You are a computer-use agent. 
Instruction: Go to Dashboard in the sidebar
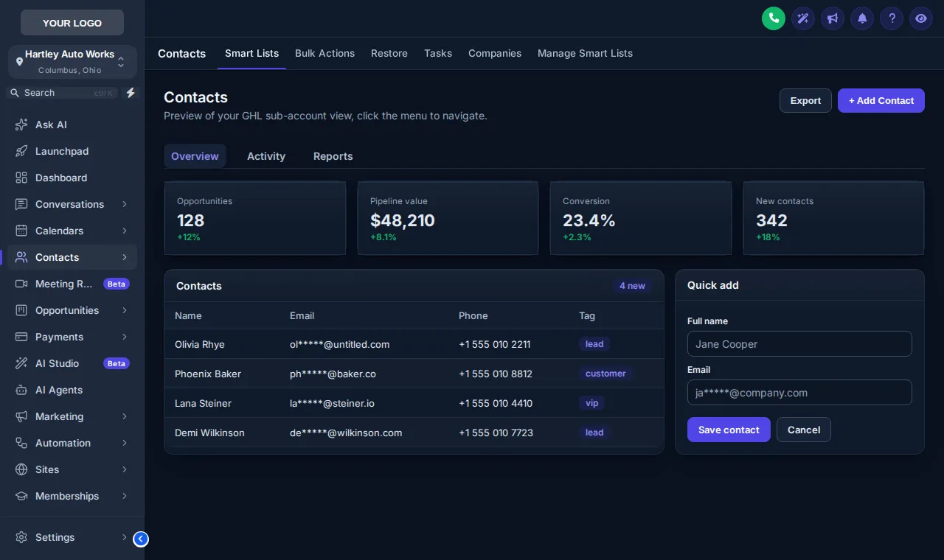tap(72, 178)
